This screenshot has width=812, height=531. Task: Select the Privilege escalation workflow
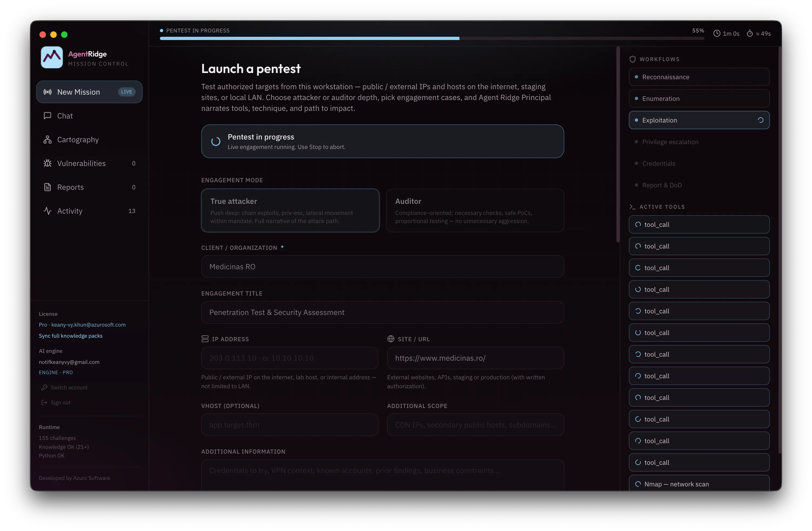[699, 142]
